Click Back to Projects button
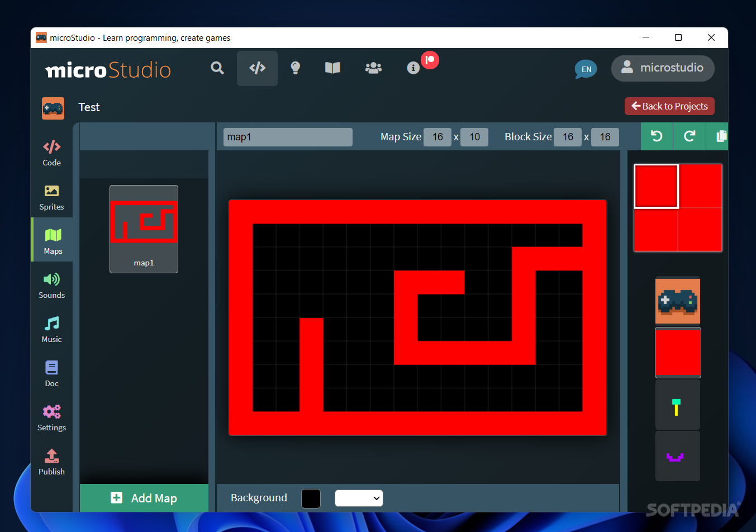The width and height of the screenshot is (756, 532). coord(669,106)
